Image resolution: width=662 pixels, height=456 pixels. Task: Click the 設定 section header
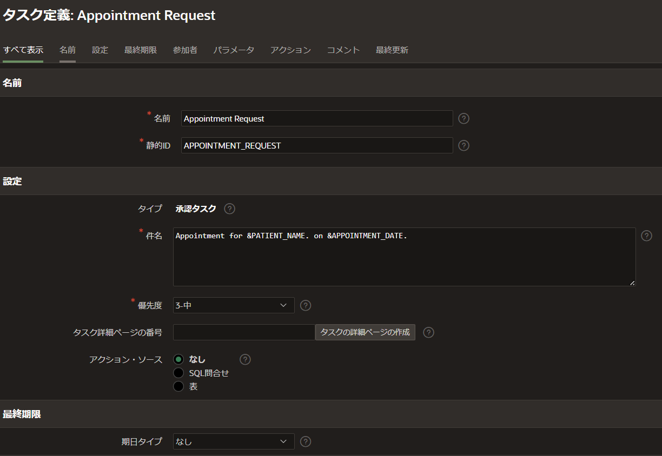(x=12, y=181)
